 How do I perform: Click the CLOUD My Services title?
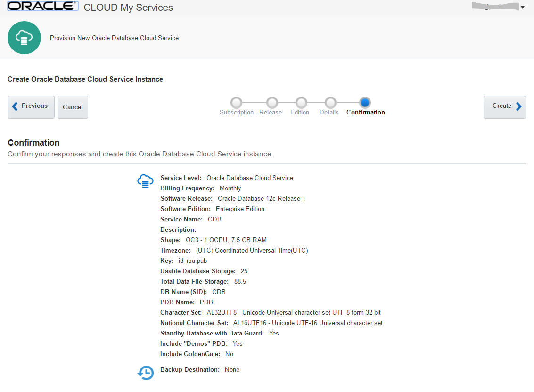click(x=128, y=8)
